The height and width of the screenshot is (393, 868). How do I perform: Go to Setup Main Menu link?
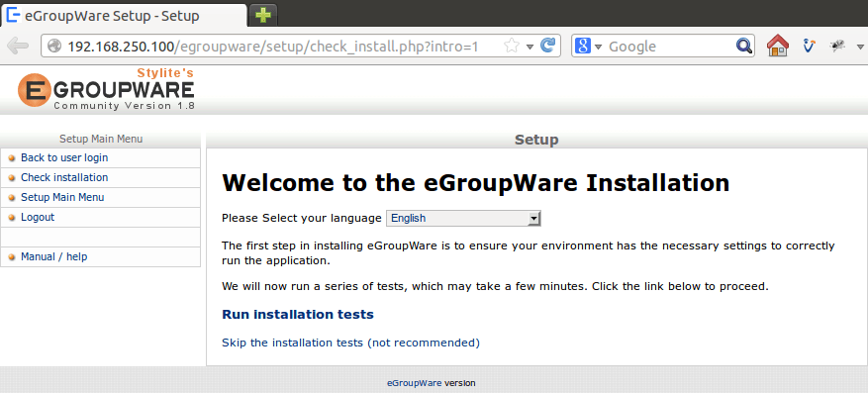click(62, 197)
